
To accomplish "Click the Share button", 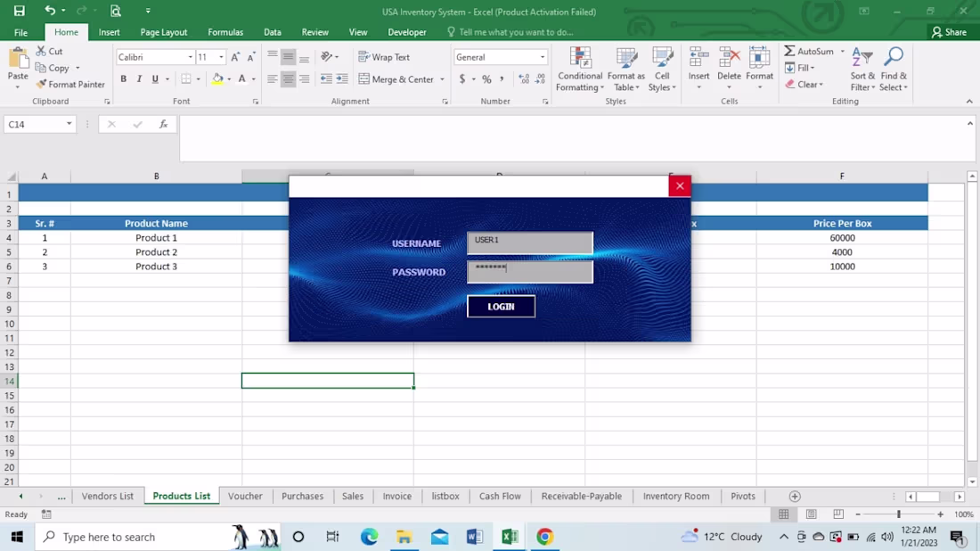I will (951, 31).
